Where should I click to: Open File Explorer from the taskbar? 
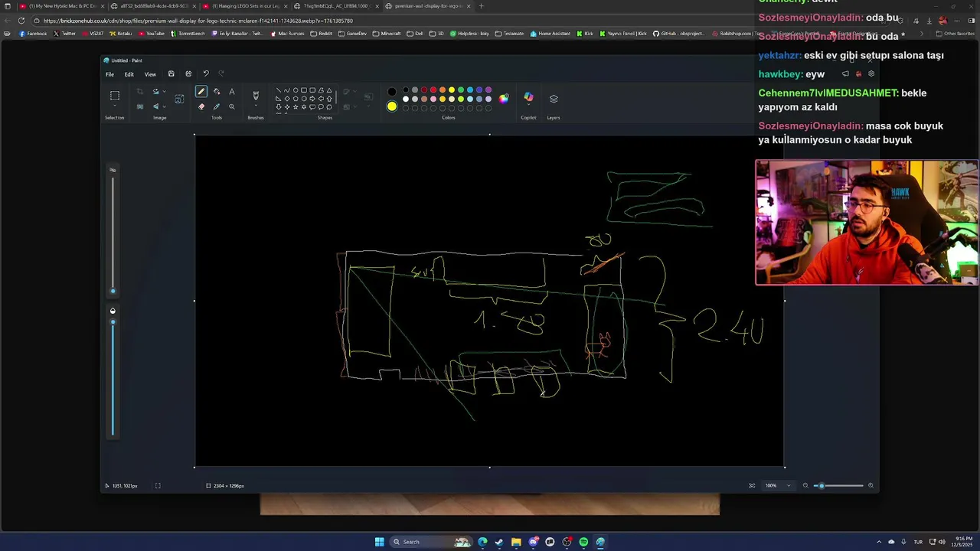click(x=516, y=542)
